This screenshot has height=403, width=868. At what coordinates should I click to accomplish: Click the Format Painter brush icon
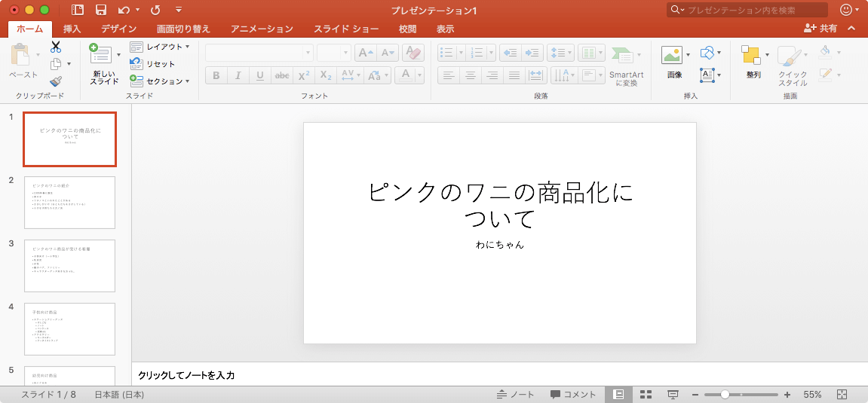56,81
